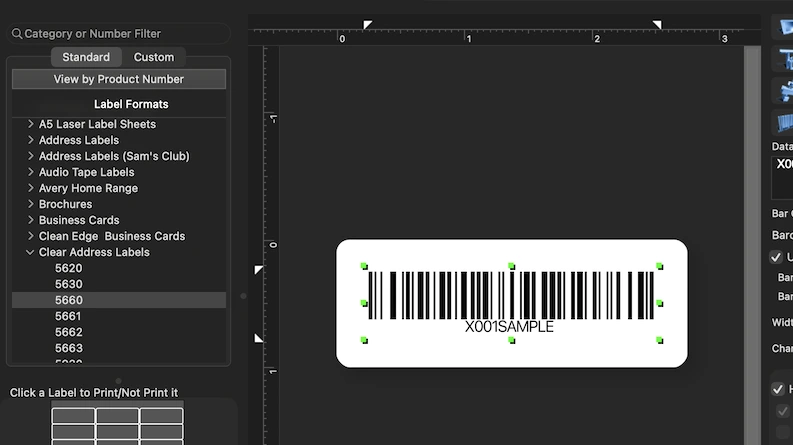
Task: Expand the Brochures category
Action: (30, 204)
